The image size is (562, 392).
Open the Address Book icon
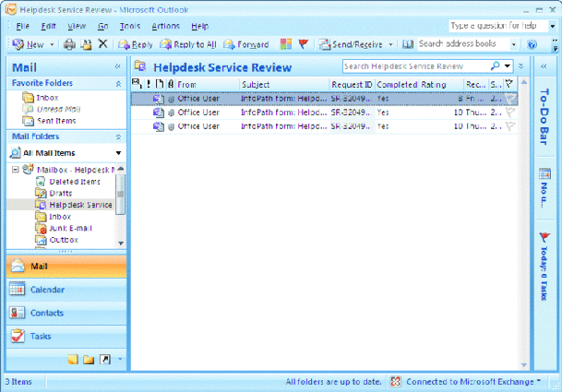[408, 44]
